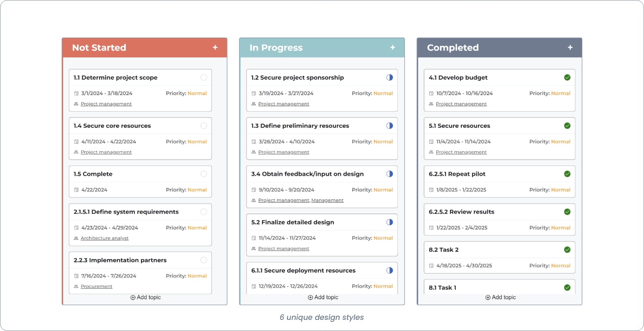Open Project management link on 1.1 card

106,104
